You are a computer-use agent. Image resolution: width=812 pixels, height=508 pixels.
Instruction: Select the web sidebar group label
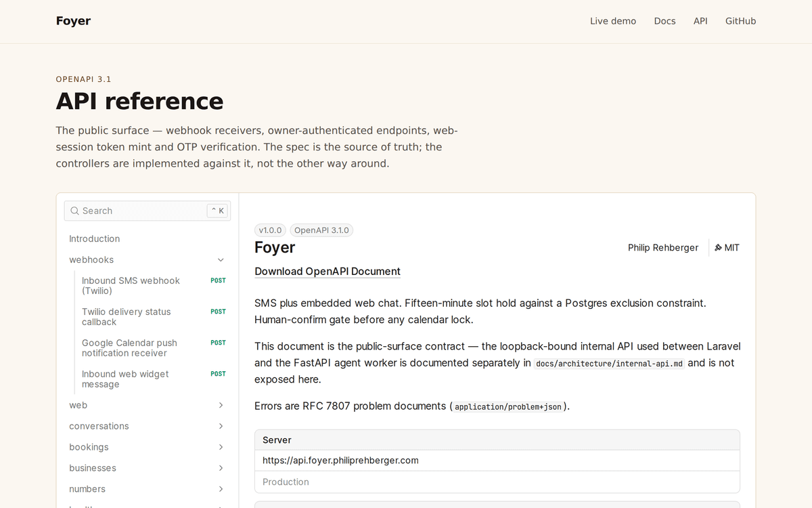tap(78, 405)
